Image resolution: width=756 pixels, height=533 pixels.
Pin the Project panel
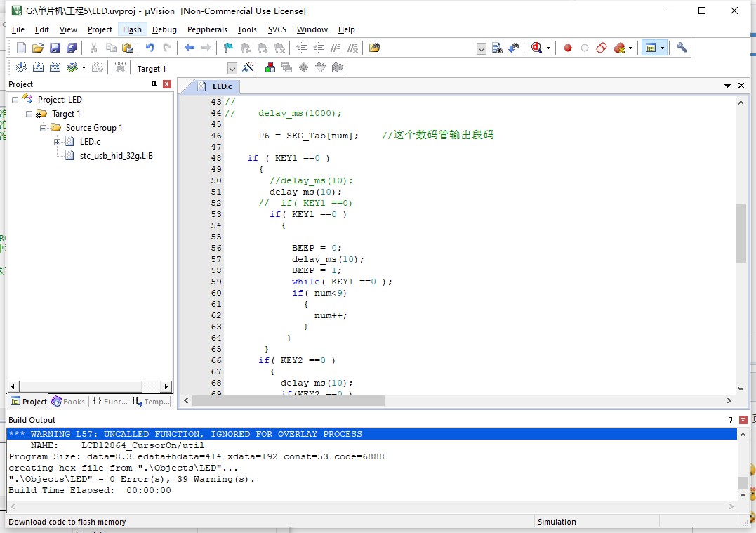click(154, 84)
